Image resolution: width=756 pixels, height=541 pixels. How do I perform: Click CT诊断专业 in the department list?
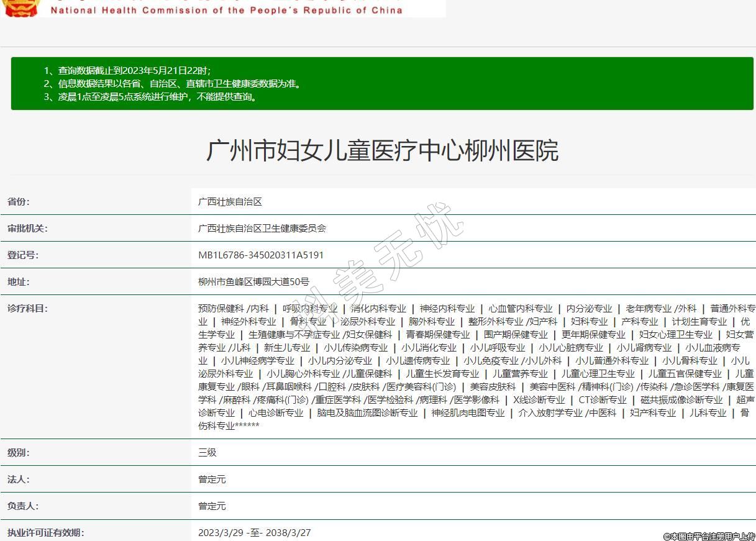(602, 400)
